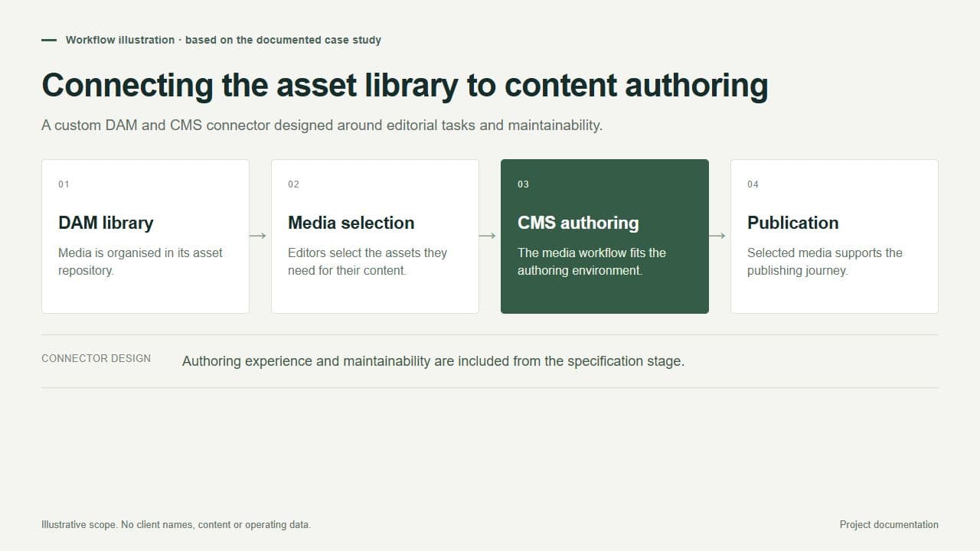The width and height of the screenshot is (980, 551).
Task: Click step number 02 label
Action: coord(293,184)
